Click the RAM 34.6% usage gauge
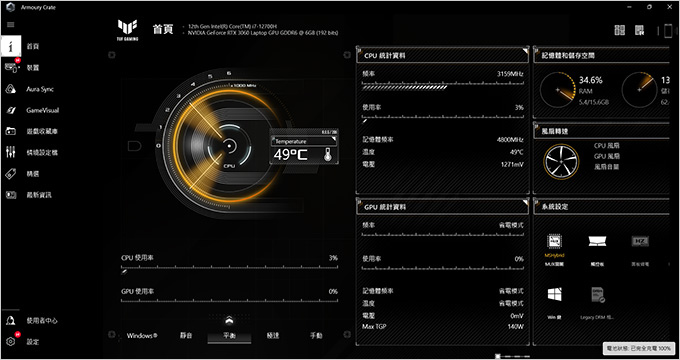Screen dimensions: 680x360 point(558,90)
